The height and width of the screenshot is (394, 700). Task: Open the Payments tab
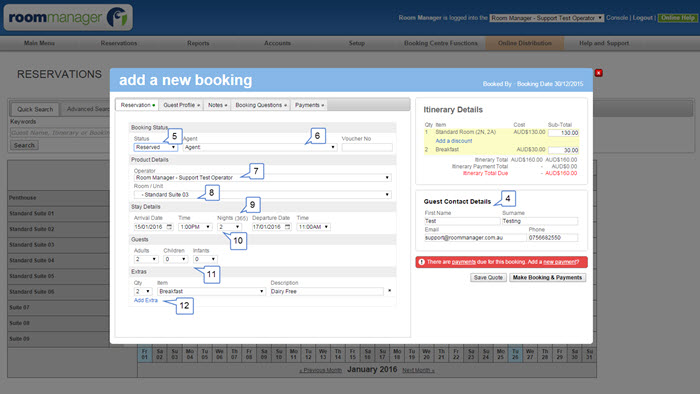pos(309,105)
